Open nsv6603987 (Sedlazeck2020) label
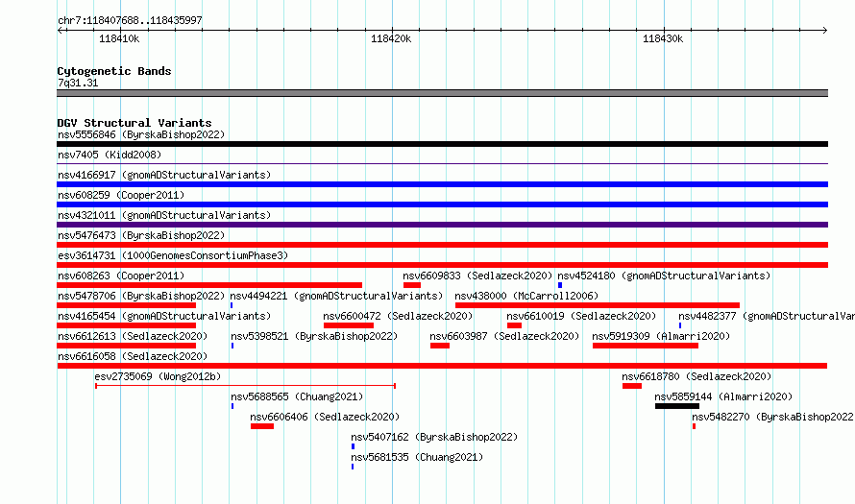The height and width of the screenshot is (504, 855). pyautogui.click(x=504, y=336)
